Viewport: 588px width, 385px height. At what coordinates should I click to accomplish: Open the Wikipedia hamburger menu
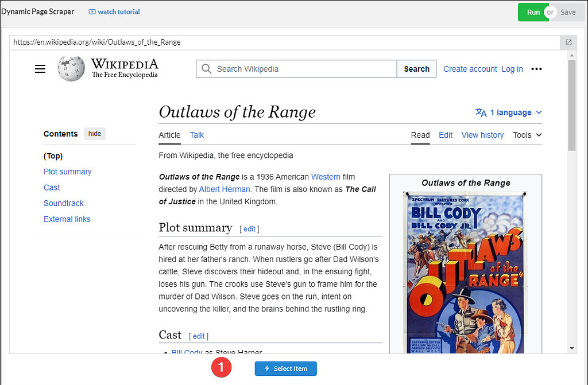[x=40, y=68]
